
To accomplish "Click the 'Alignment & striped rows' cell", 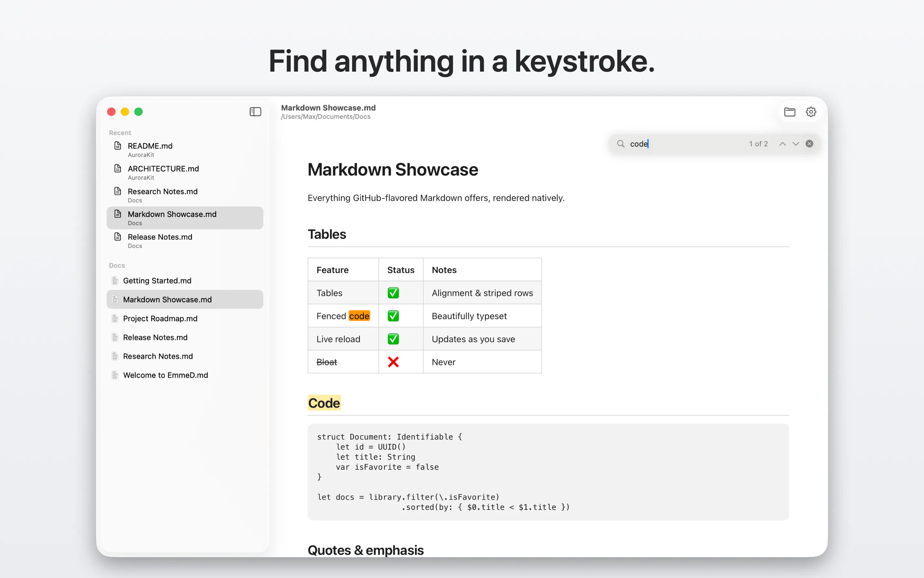I will [482, 293].
